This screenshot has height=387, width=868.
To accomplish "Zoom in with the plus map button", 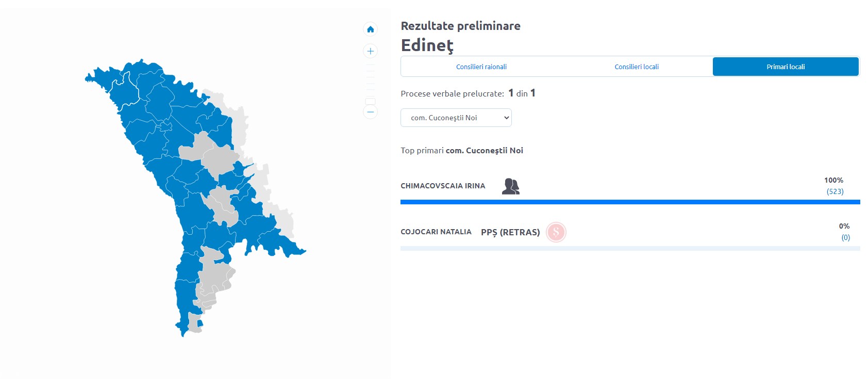I will click(370, 51).
